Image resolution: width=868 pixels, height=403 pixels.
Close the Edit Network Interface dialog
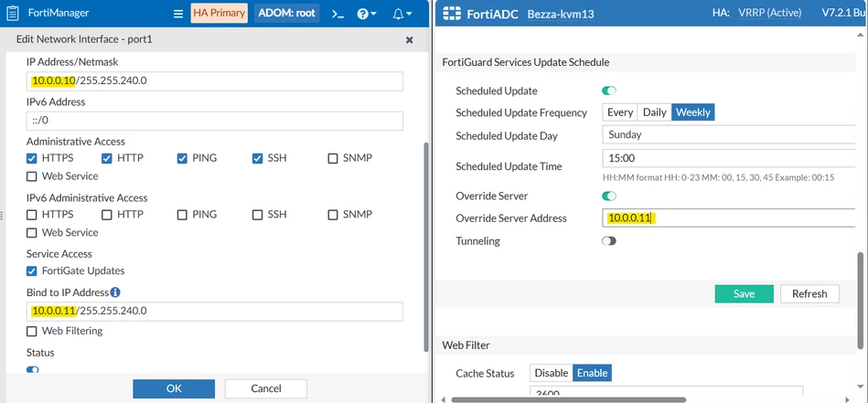(410, 40)
